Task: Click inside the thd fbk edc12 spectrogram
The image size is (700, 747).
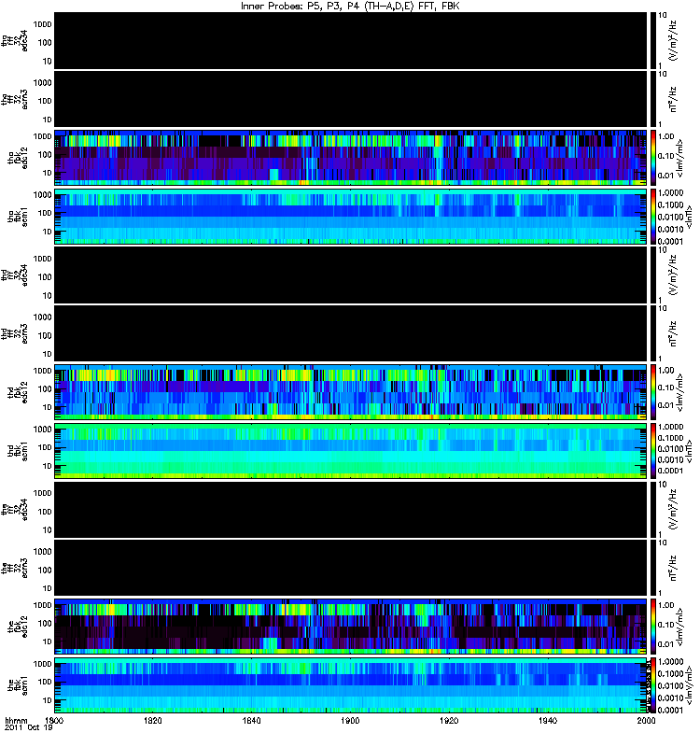Action: coord(351,392)
